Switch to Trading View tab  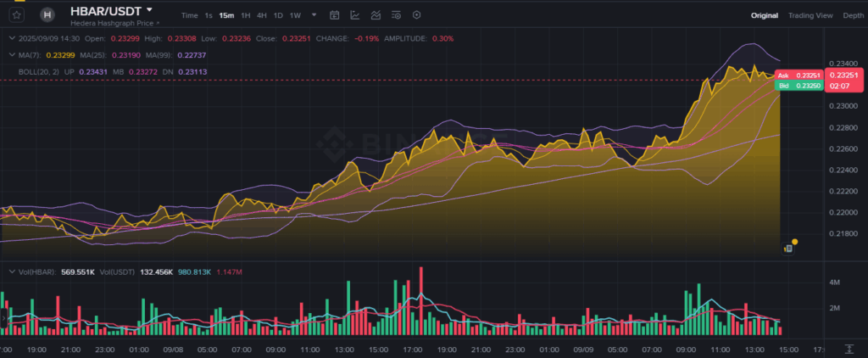(x=810, y=15)
